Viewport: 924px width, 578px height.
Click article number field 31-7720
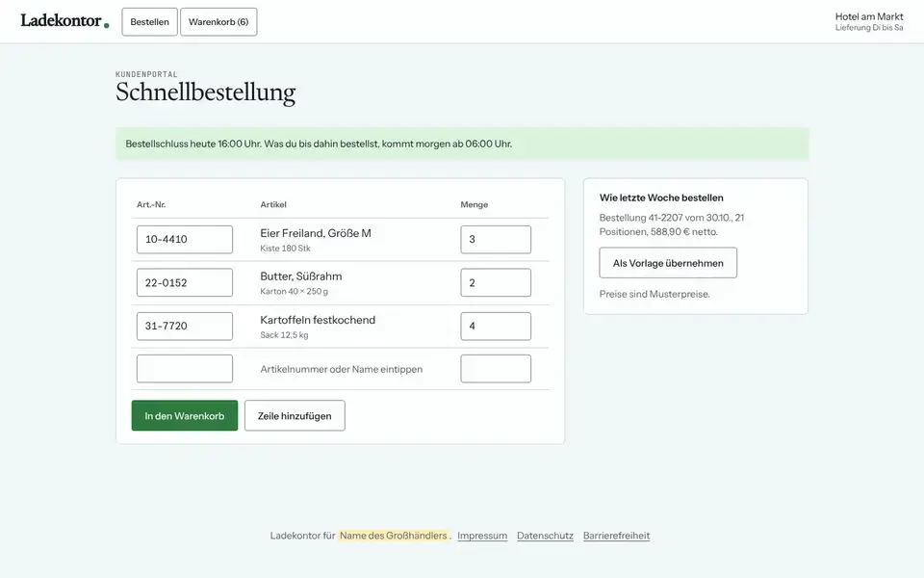pyautogui.click(x=185, y=327)
